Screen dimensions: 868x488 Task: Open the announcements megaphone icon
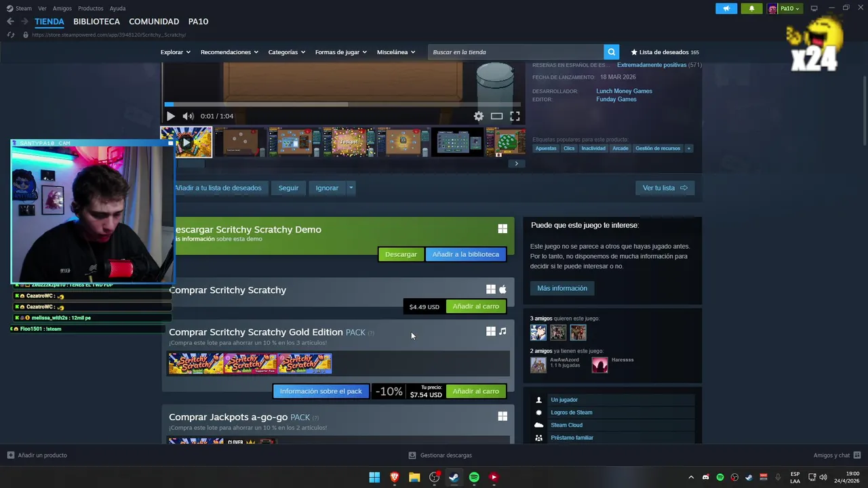coord(726,8)
